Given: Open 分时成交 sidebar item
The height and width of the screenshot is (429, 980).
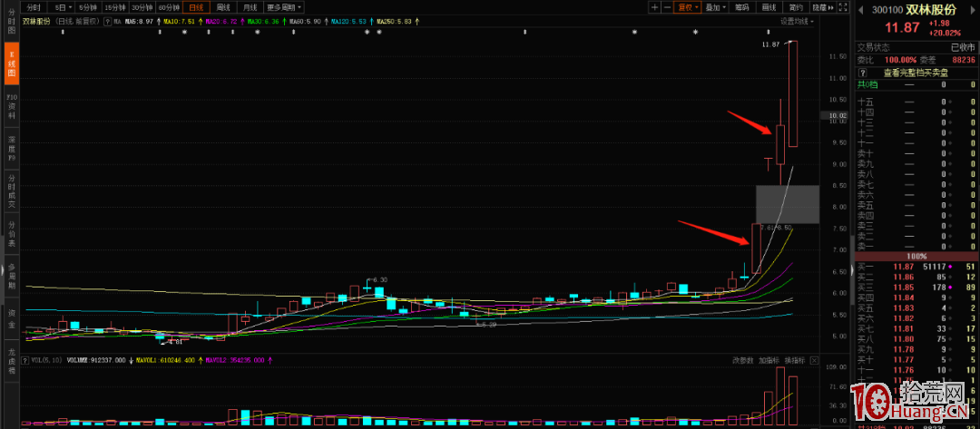Looking at the screenshot, I should click(11, 191).
